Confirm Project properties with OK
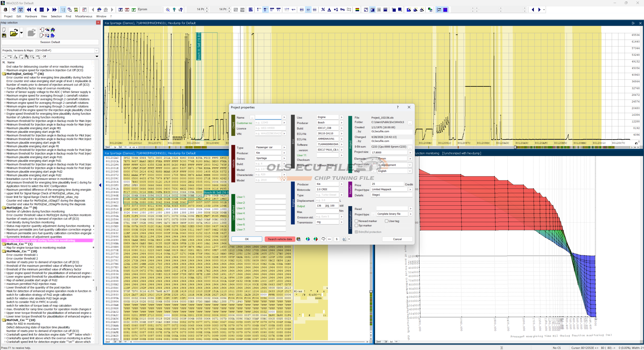The image size is (644, 350). tap(247, 239)
